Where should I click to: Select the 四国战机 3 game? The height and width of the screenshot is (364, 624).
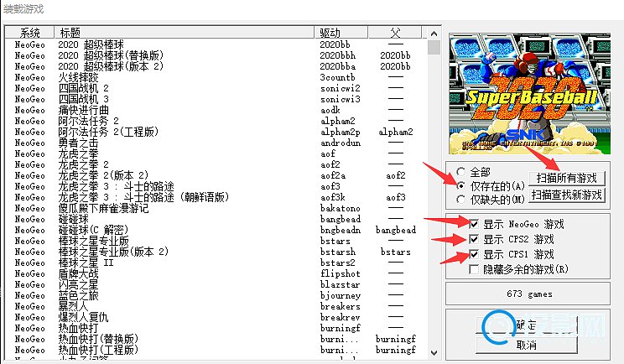[216, 99]
